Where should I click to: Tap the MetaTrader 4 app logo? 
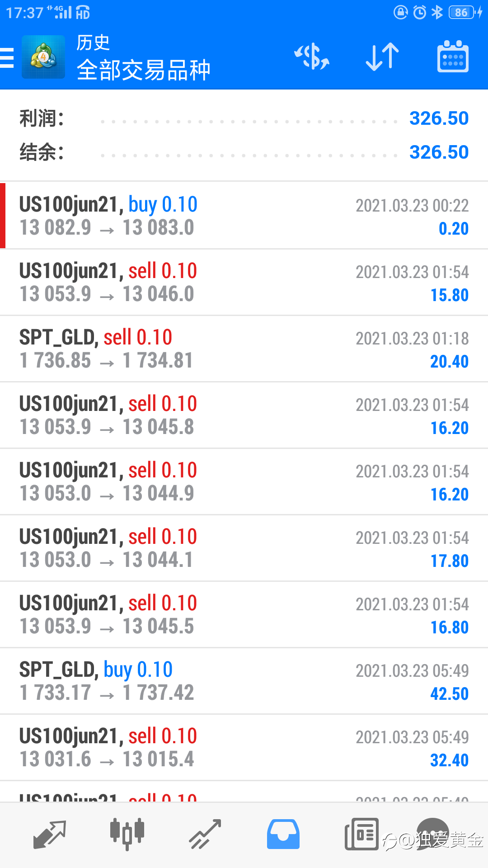coord(43,57)
